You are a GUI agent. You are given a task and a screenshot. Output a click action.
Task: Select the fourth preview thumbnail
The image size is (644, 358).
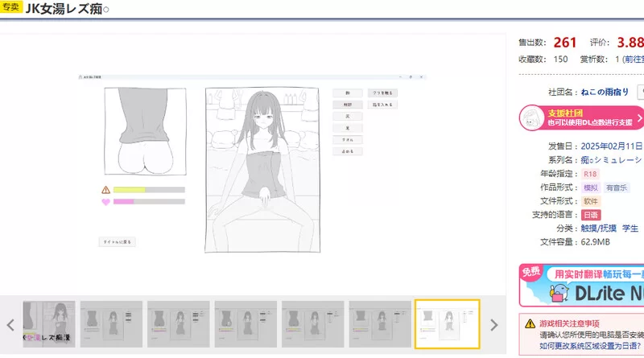(246, 324)
